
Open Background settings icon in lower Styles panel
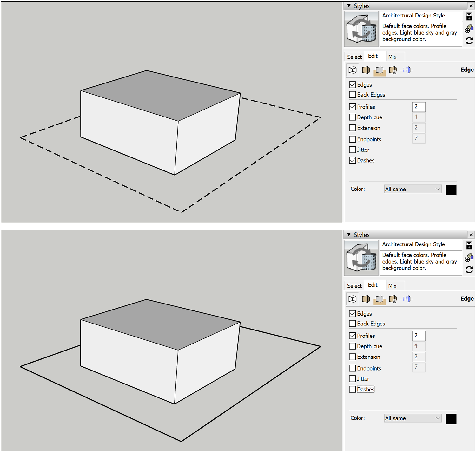click(379, 299)
